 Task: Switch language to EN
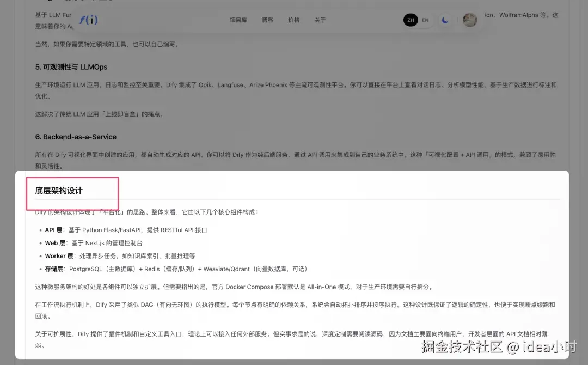pos(425,20)
